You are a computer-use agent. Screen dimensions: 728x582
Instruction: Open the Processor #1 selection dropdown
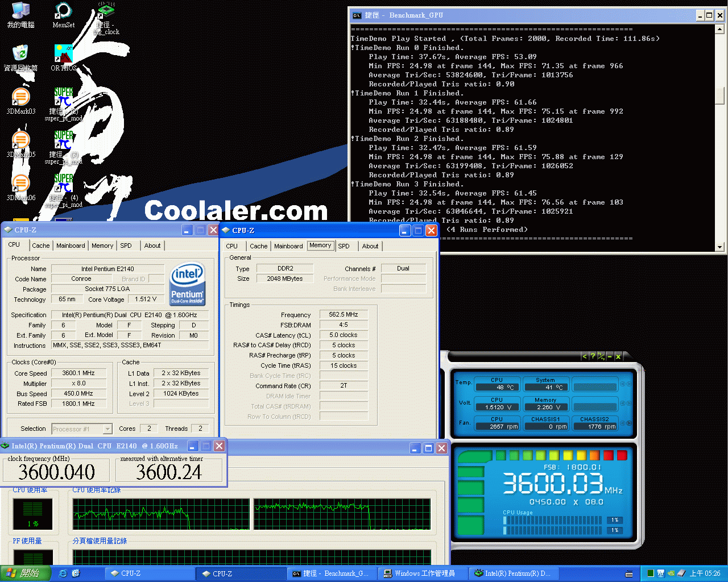coord(82,429)
